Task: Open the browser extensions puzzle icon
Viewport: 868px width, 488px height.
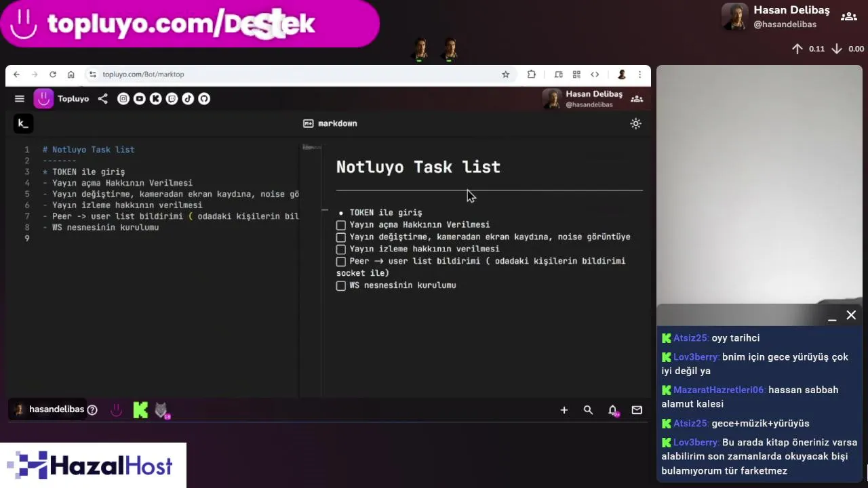Action: [532, 75]
